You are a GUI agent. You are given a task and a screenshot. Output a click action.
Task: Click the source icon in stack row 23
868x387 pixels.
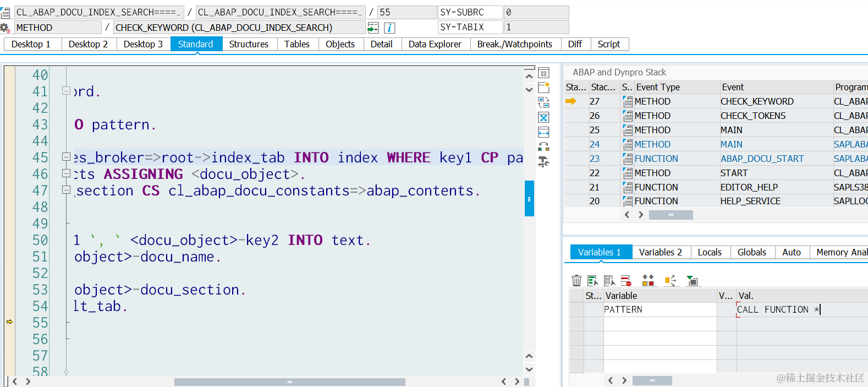tap(627, 159)
